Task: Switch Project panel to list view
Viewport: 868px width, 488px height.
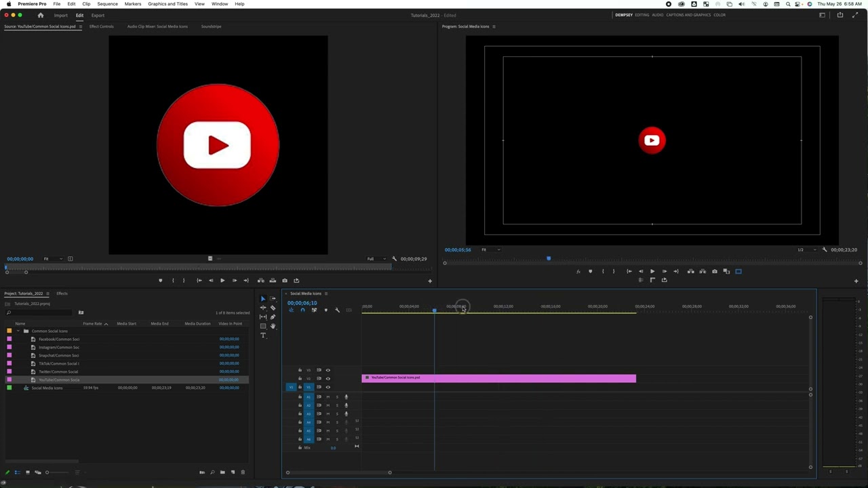Action: pos(18,472)
